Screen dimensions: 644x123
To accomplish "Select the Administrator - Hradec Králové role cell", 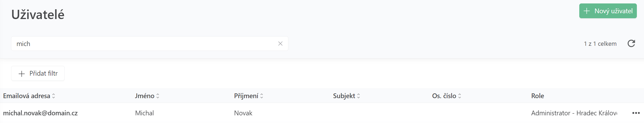I will [x=574, y=113].
